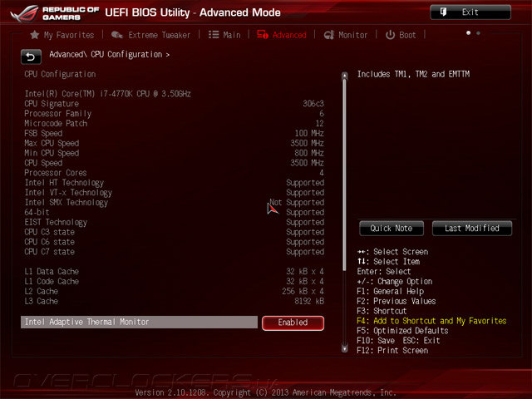The height and width of the screenshot is (399, 532).
Task: Click the Advanced settings icon
Action: point(263,35)
